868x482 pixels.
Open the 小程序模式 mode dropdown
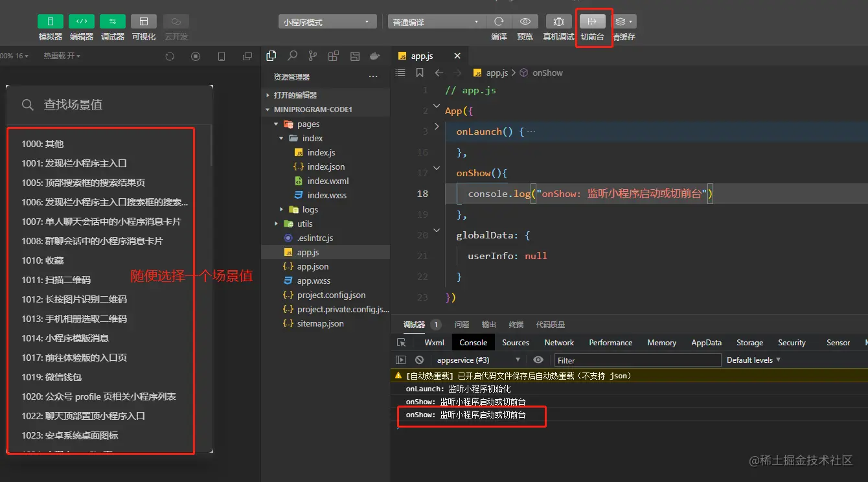tap(328, 22)
